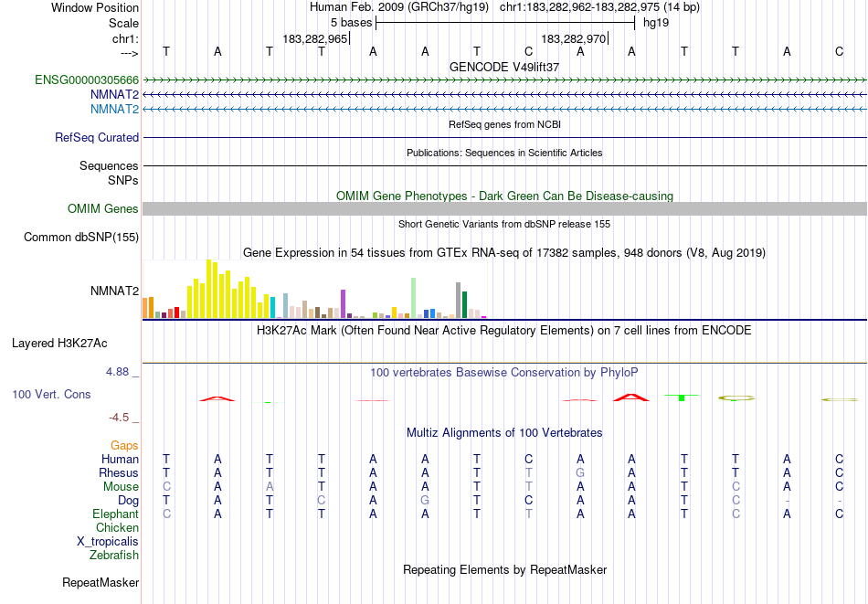Select the Elephant species row label
868x604 pixels.
116,514
